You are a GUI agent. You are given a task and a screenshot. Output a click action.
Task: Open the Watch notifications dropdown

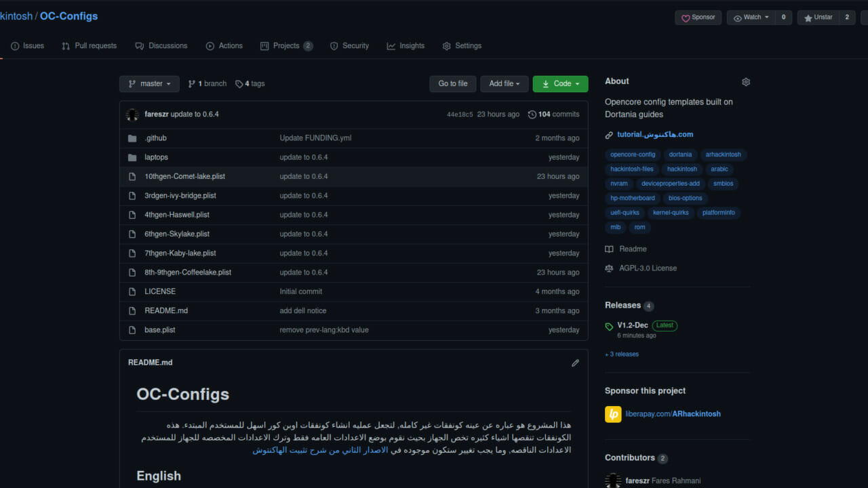click(x=751, y=18)
